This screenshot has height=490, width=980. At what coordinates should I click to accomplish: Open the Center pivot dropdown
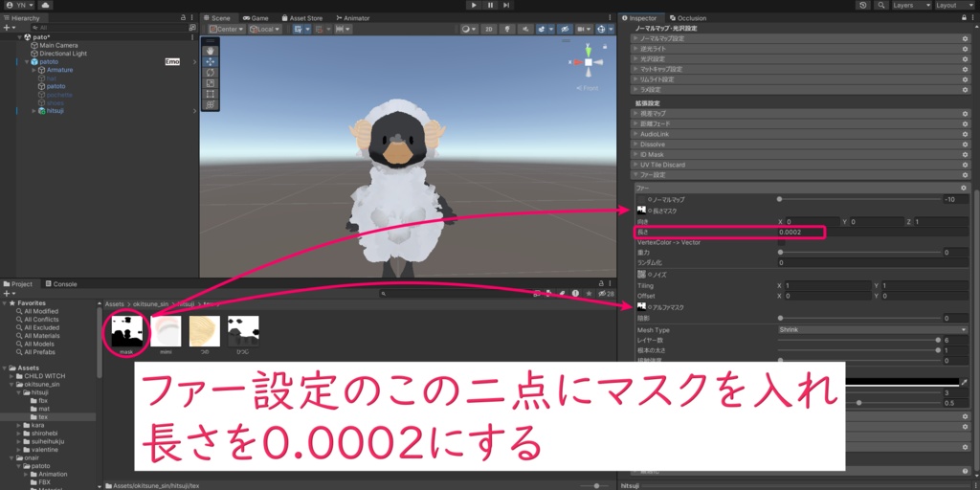(227, 29)
